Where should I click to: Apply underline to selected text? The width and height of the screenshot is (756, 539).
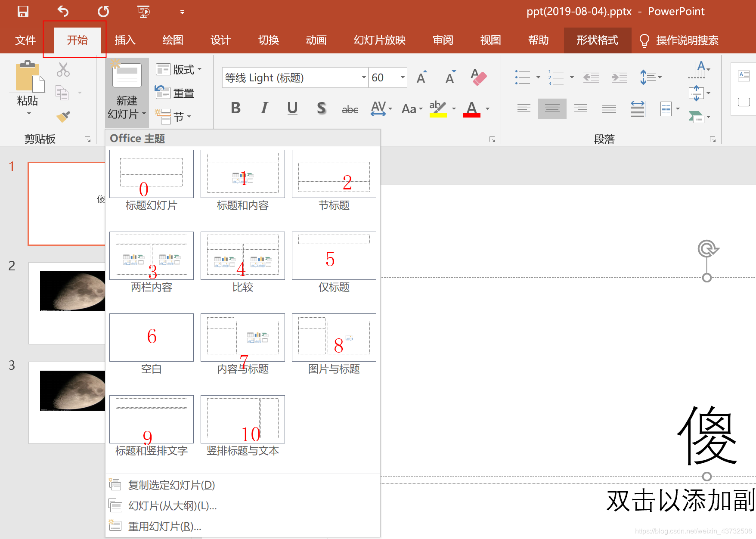(292, 108)
